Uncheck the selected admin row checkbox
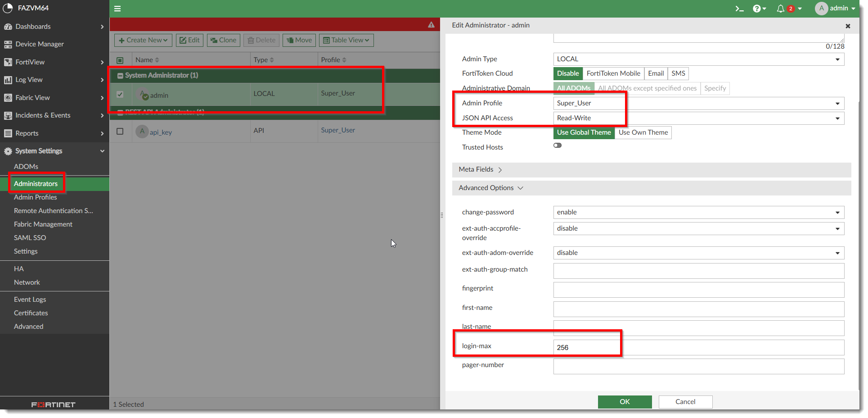Screen dimensions: 868x418 tap(120, 94)
